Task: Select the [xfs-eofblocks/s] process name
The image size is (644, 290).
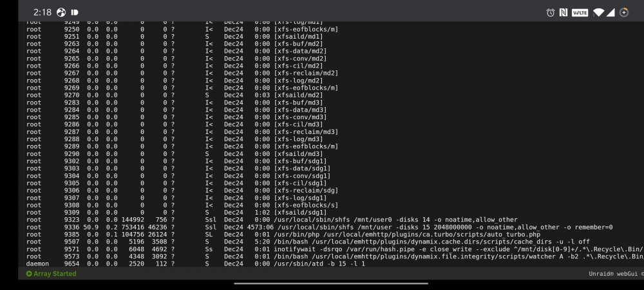Action: point(306,205)
